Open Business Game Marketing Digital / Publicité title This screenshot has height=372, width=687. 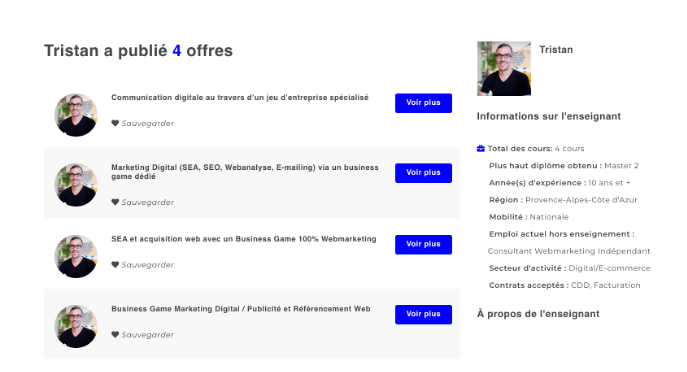(241, 309)
